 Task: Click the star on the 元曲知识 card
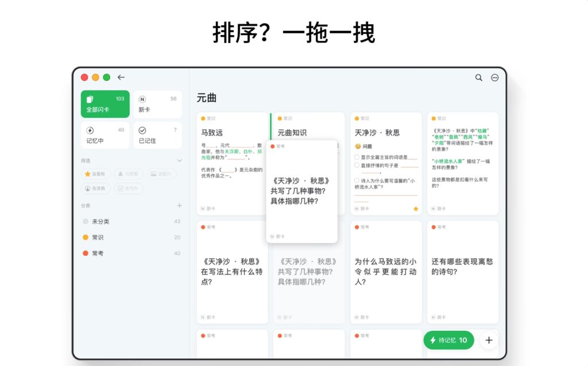click(x=416, y=209)
